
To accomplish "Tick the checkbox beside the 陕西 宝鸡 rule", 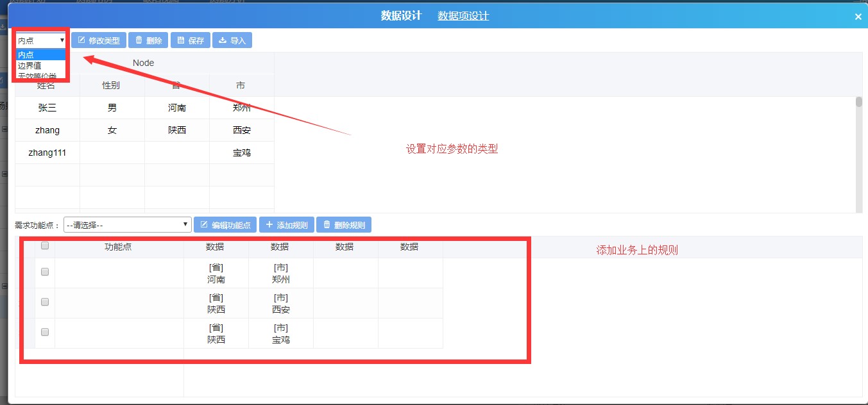I will (x=45, y=332).
